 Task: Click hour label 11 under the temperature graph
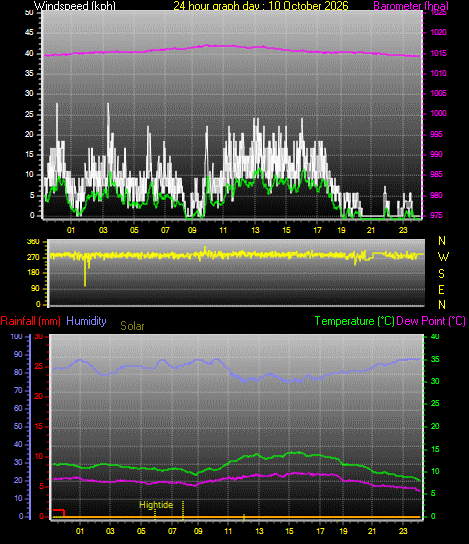[x=228, y=531]
